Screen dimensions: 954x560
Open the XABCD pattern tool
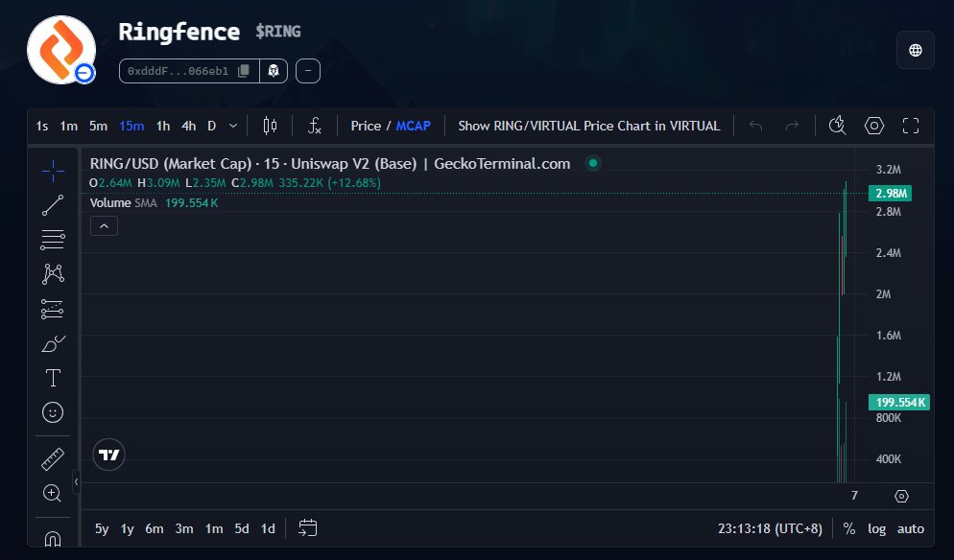52,273
